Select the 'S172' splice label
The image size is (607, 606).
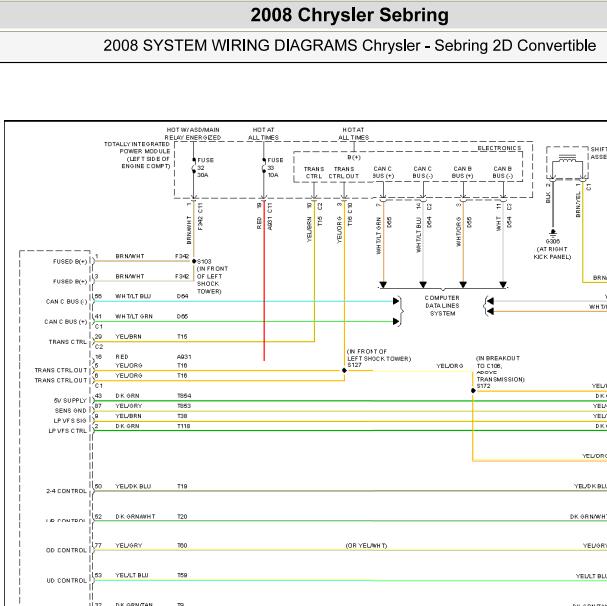(484, 386)
